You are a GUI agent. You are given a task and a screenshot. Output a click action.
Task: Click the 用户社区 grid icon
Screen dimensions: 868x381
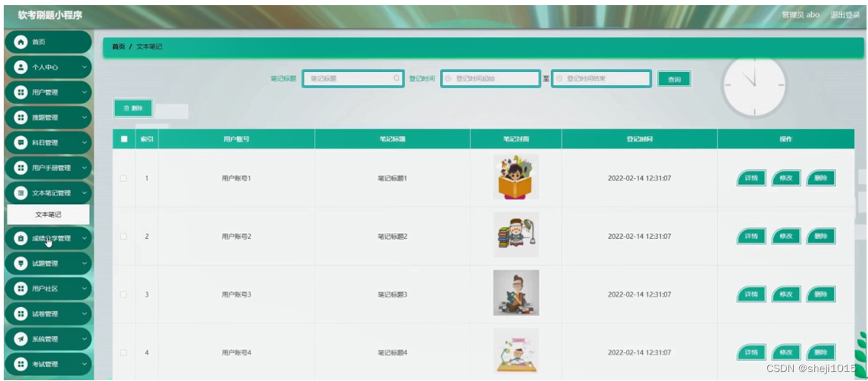[21, 289]
